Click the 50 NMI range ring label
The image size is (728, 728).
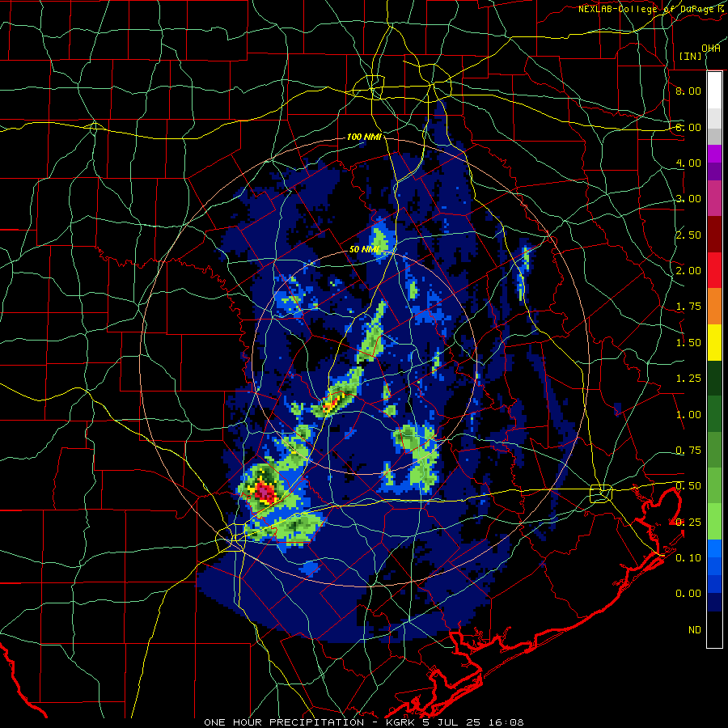click(x=364, y=249)
